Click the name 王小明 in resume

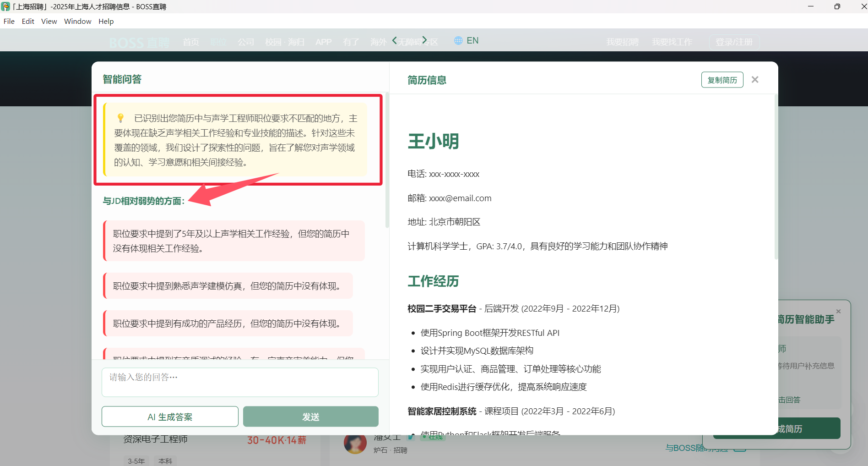pyautogui.click(x=433, y=141)
